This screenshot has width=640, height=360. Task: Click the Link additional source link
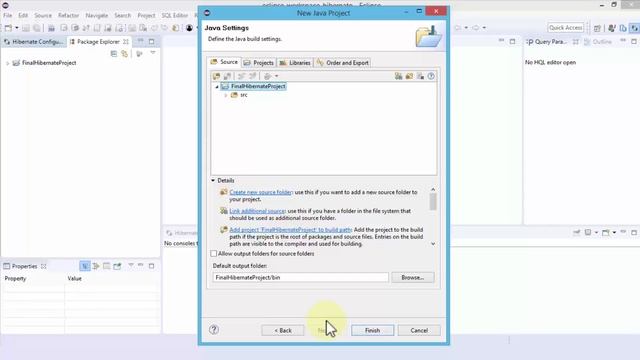tap(257, 211)
